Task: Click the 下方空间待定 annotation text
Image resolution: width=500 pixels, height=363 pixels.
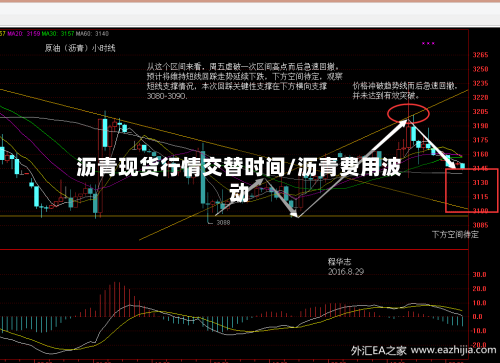Action: tap(455, 235)
